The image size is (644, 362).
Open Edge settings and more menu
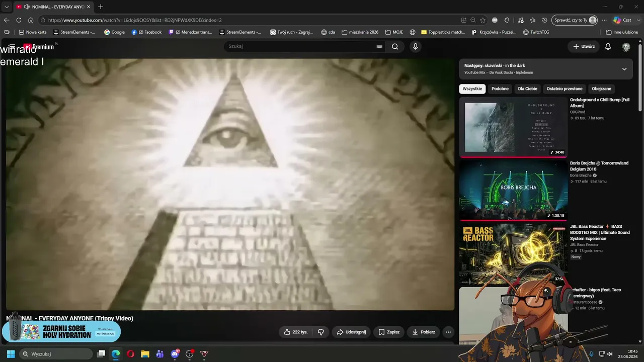(604, 20)
